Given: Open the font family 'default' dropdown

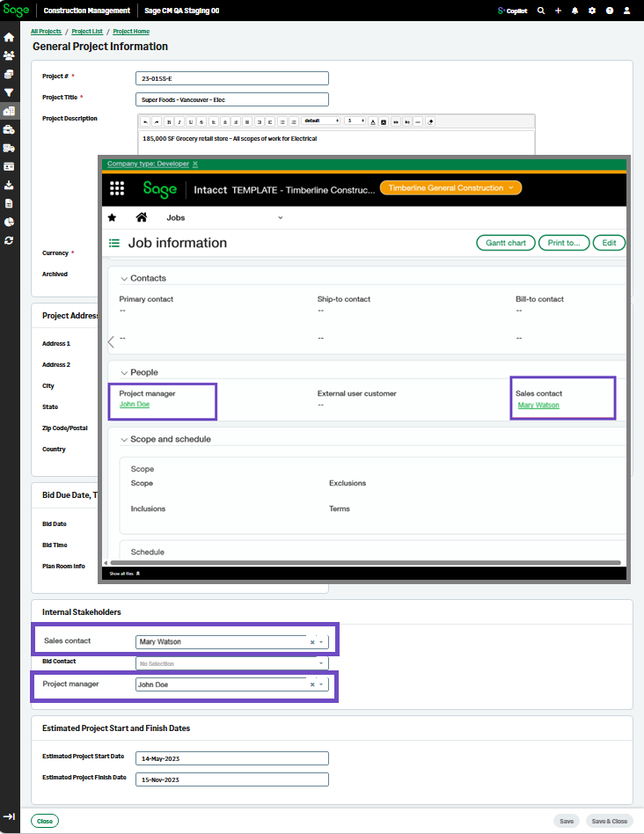Looking at the screenshot, I should pyautogui.click(x=320, y=121).
